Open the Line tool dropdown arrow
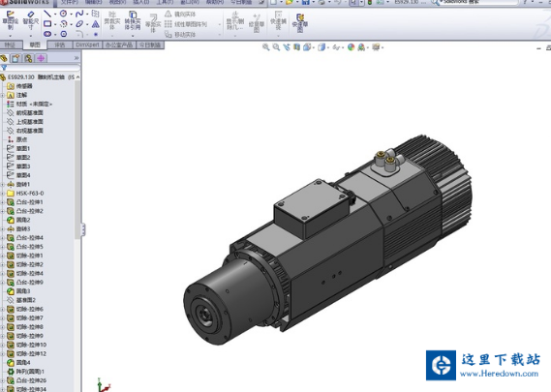The image size is (551, 392). [55, 15]
